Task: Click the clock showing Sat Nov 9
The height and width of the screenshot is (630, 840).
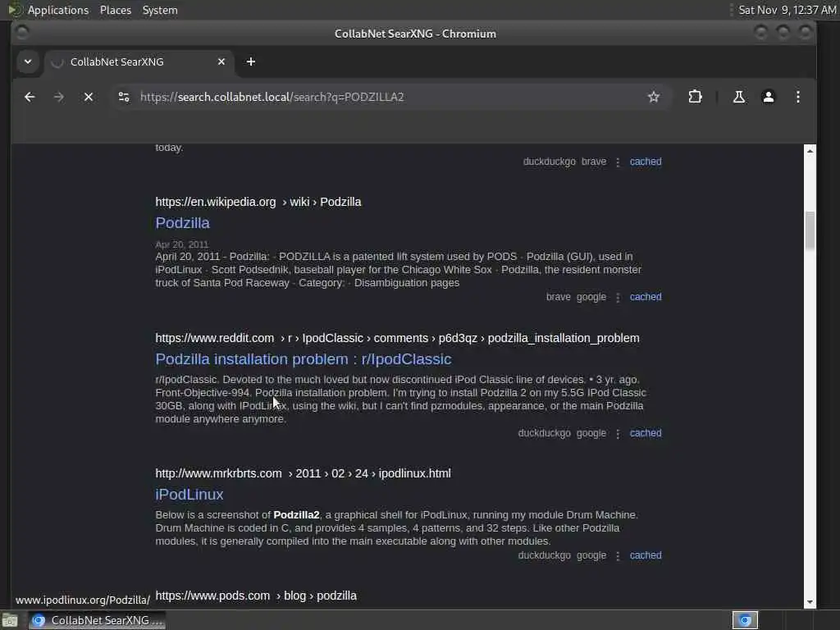Action: point(787,10)
